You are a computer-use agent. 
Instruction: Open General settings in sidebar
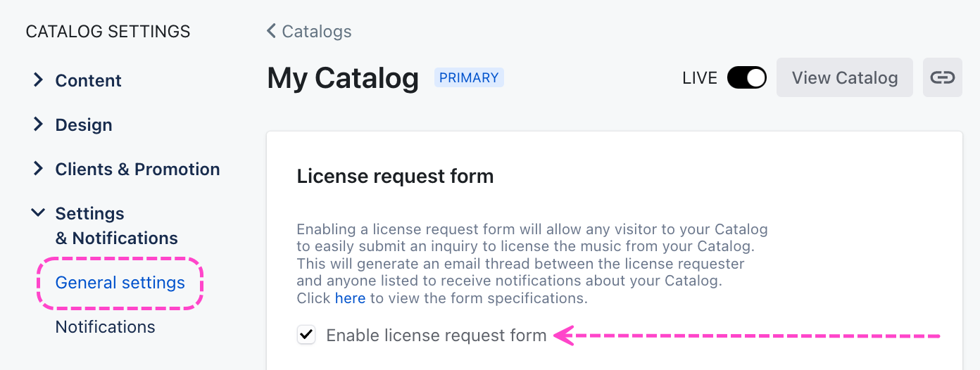click(x=120, y=283)
